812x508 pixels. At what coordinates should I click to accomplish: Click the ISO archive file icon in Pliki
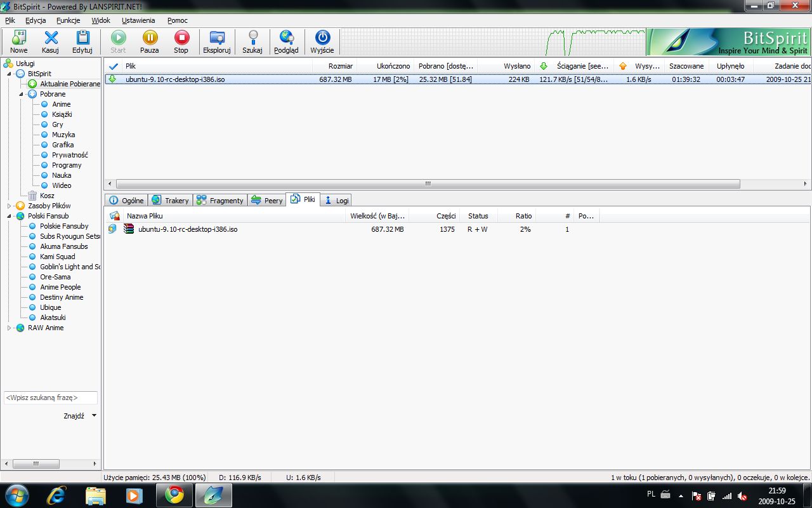click(x=129, y=229)
